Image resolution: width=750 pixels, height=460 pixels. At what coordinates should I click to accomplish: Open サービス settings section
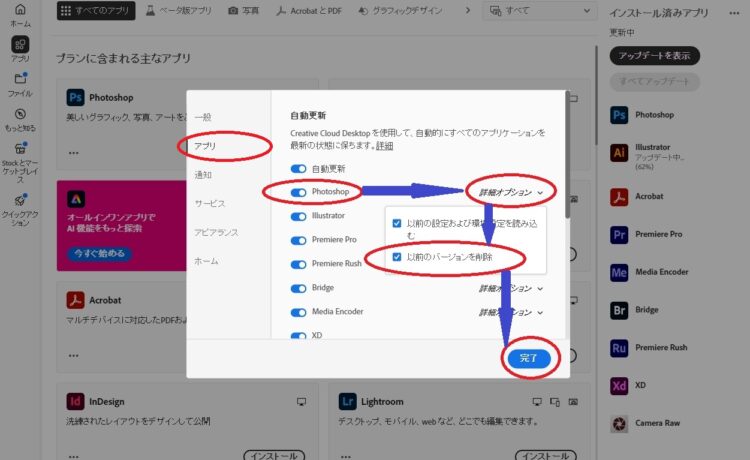pos(210,204)
